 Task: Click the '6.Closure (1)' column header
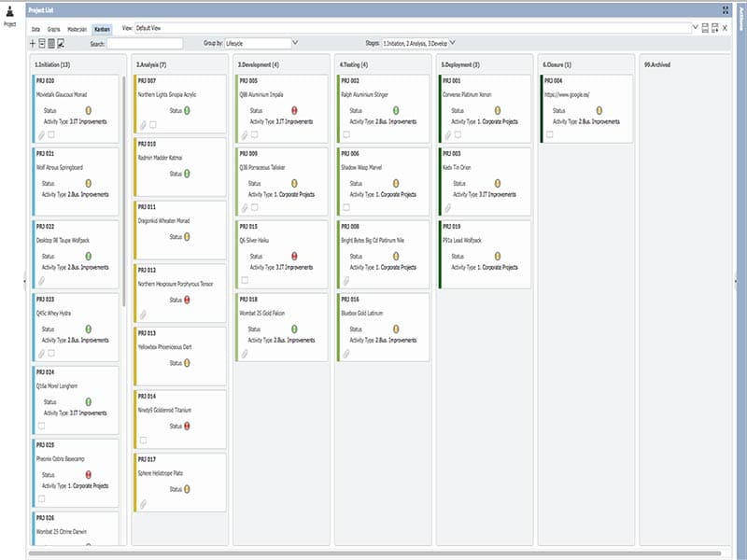557,64
